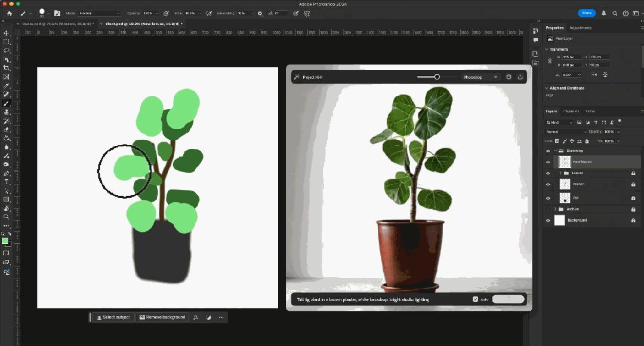
Task: Open layer Opacity dropdown arrow
Action: pos(618,131)
